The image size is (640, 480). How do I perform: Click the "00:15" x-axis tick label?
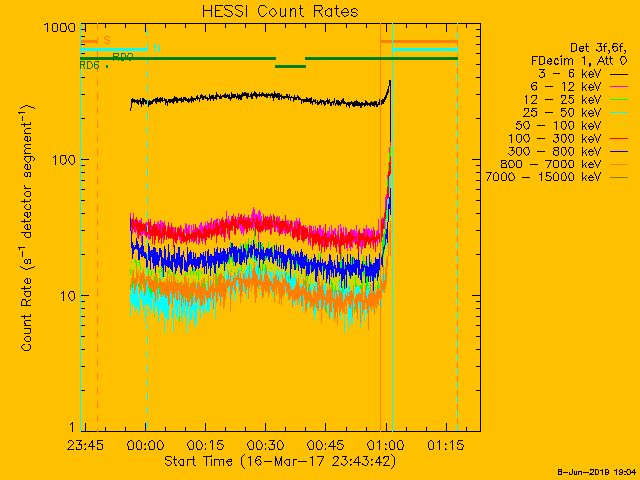(205, 445)
